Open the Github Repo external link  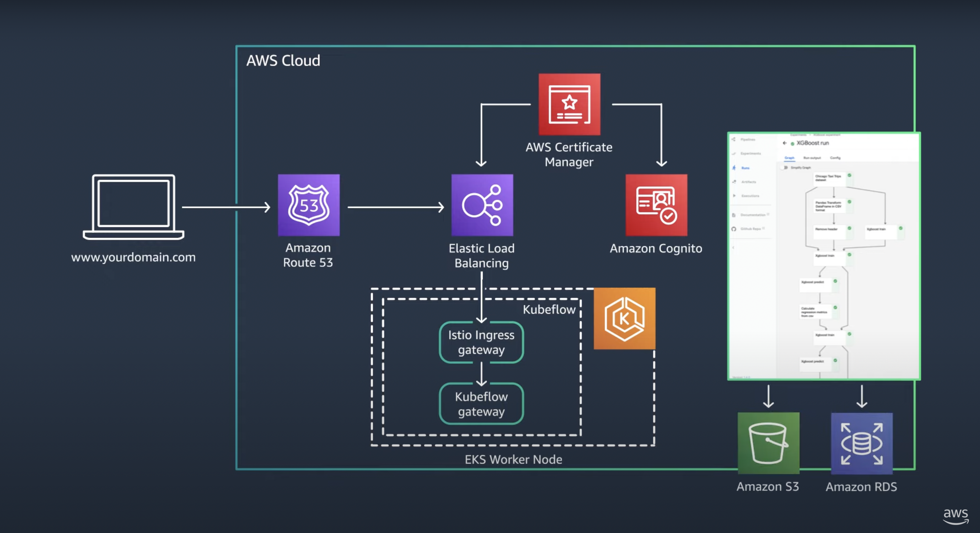tap(752, 229)
